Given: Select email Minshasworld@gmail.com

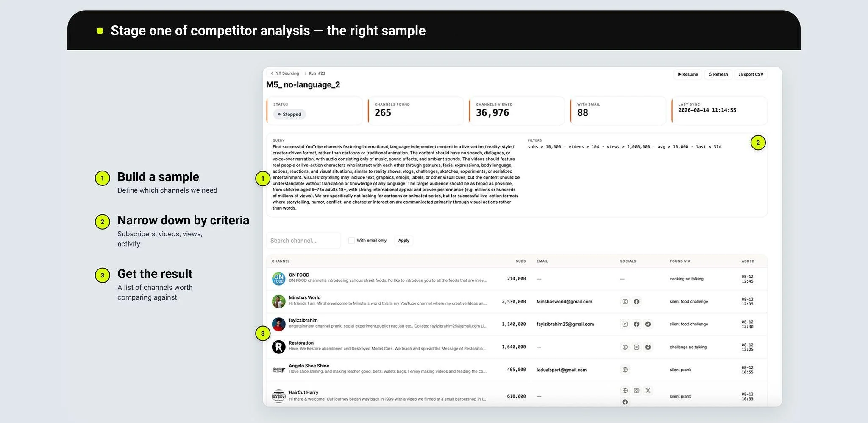Looking at the screenshot, I should point(564,302).
